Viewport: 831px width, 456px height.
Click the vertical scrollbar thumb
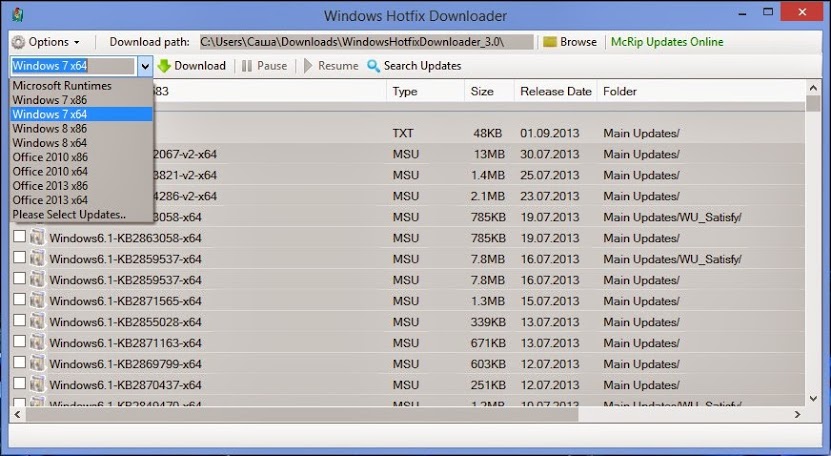point(813,103)
